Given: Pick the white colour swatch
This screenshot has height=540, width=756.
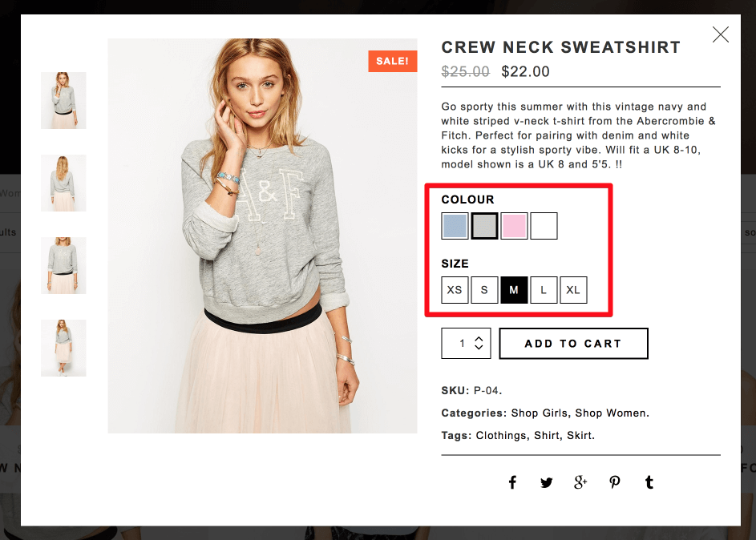Looking at the screenshot, I should (x=544, y=226).
